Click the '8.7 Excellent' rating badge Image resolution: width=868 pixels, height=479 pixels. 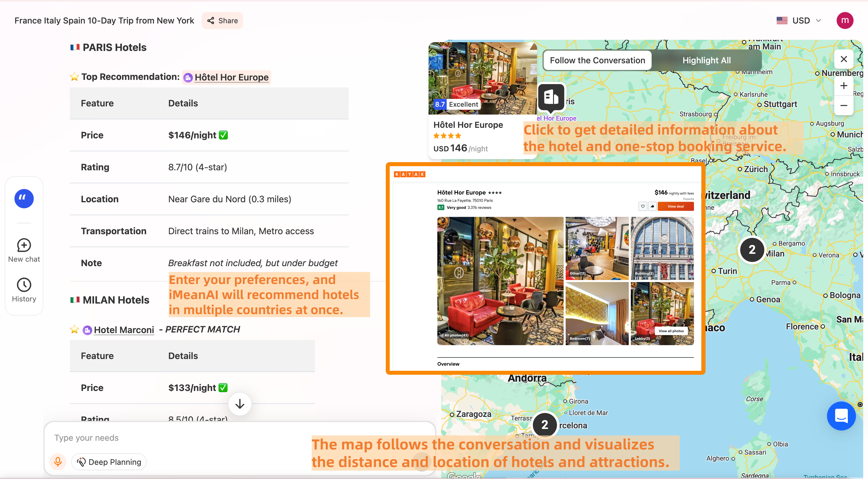[457, 105]
